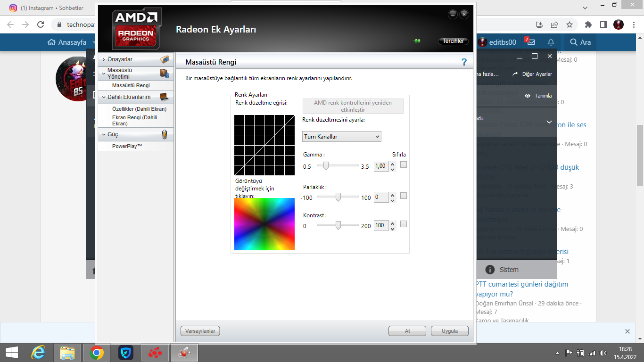Click the volume icon in system tray

click(x=603, y=353)
